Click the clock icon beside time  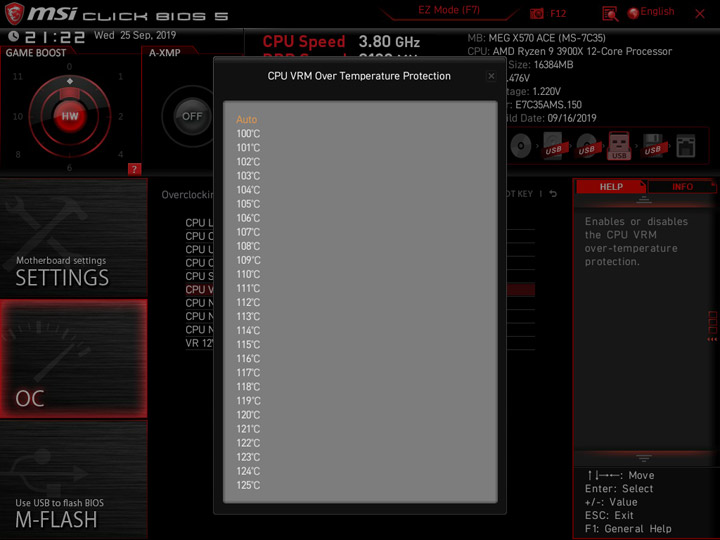pos(13,36)
